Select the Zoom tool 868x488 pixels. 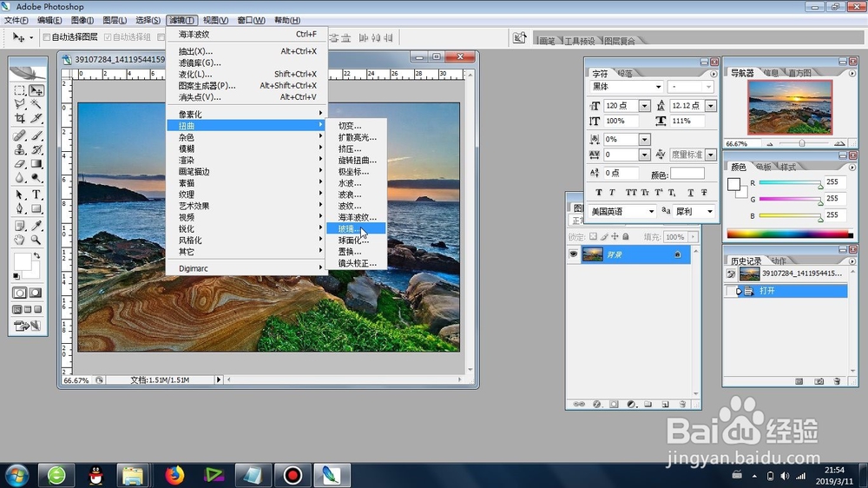pyautogui.click(x=36, y=240)
